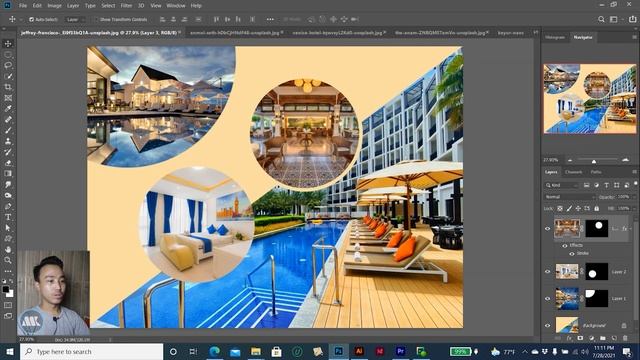Image resolution: width=640 pixels, height=360 pixels.
Task: Select the Brush tool
Action: tap(8, 130)
